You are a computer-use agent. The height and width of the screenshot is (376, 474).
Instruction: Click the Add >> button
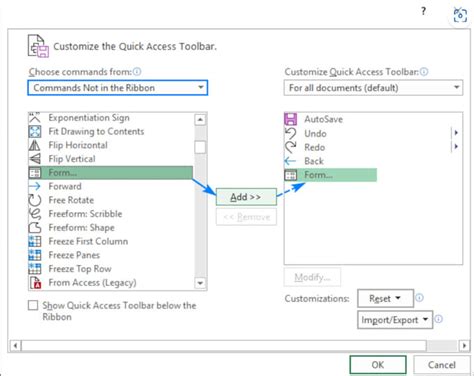246,197
